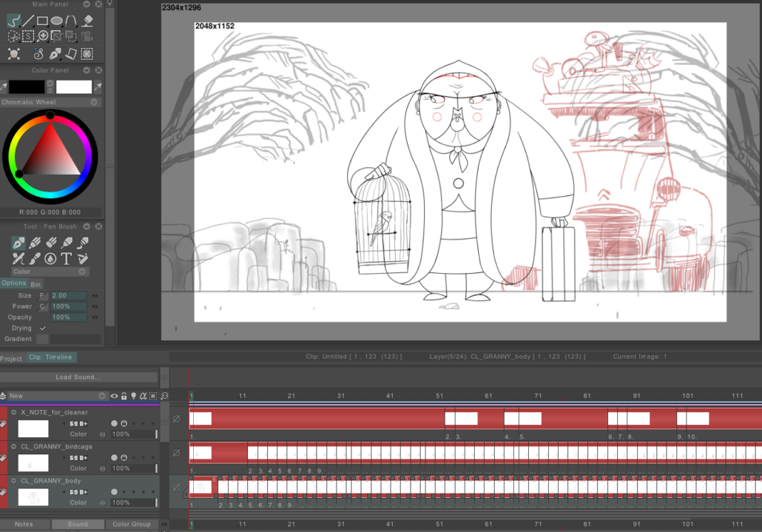Pick background color with right eyedropper

point(98,87)
